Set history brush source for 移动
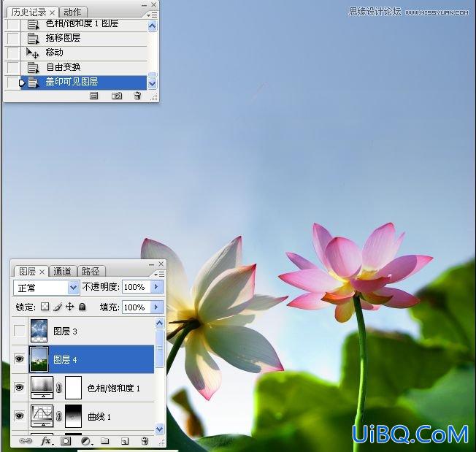 [12, 53]
